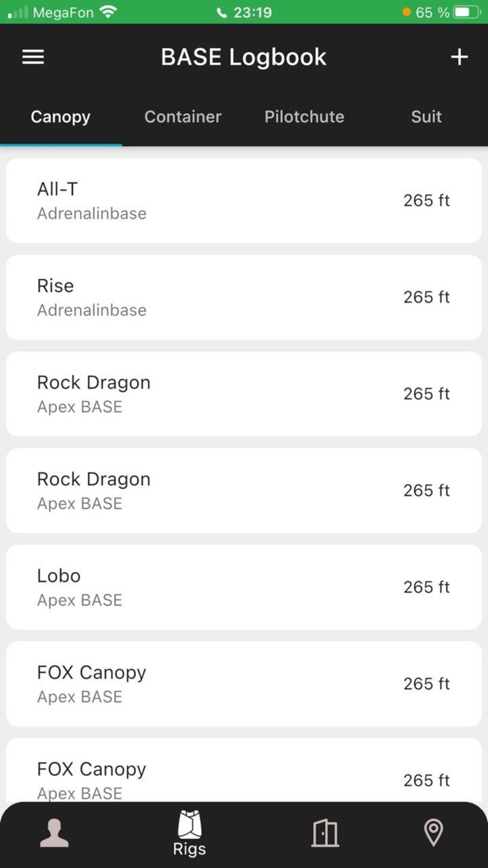
Task: Tap the BASE Logbook title
Action: click(243, 57)
